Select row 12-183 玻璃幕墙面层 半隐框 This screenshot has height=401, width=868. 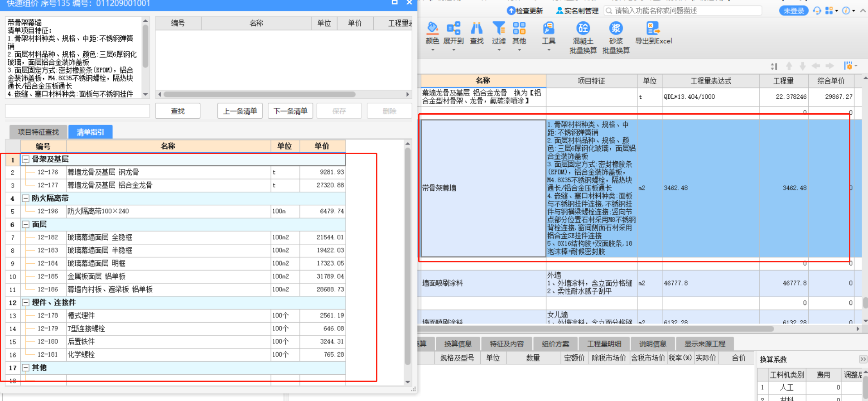(x=175, y=251)
